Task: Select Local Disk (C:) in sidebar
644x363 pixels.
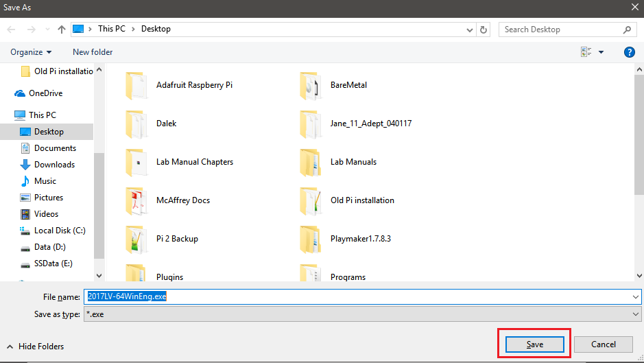Action: (59, 231)
